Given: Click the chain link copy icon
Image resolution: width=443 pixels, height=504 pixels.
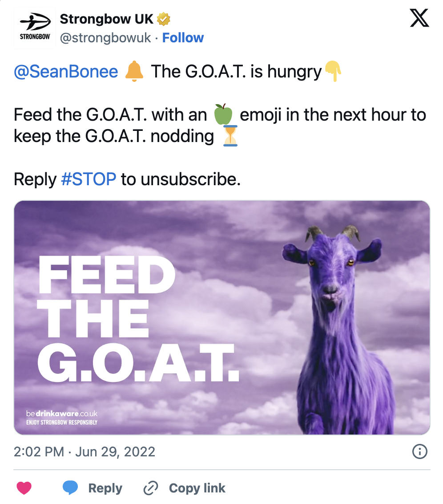Looking at the screenshot, I should 150,488.
